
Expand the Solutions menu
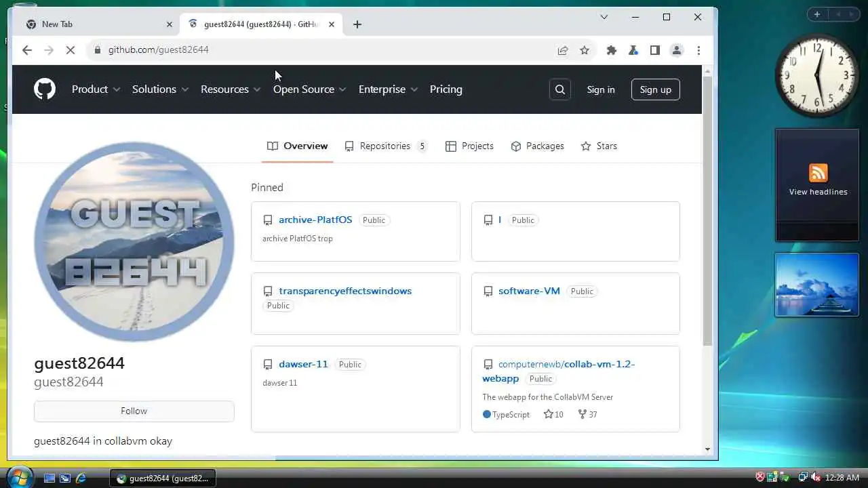160,89
